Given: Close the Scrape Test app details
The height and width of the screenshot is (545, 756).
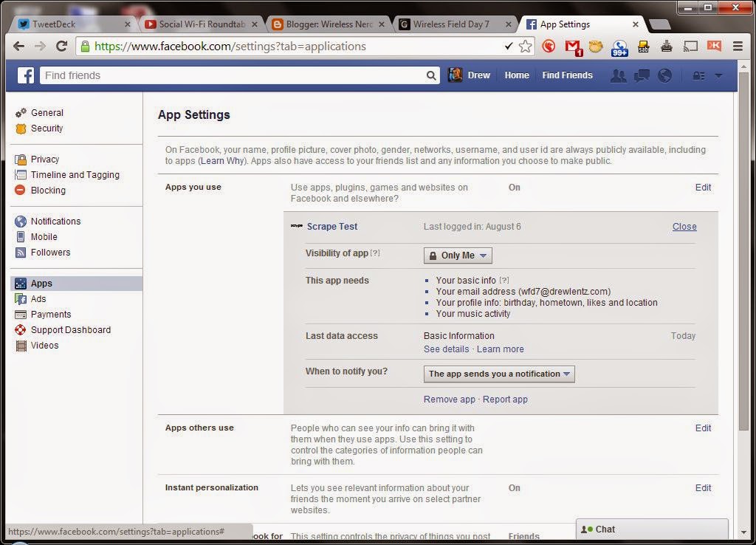Looking at the screenshot, I should click(x=684, y=227).
